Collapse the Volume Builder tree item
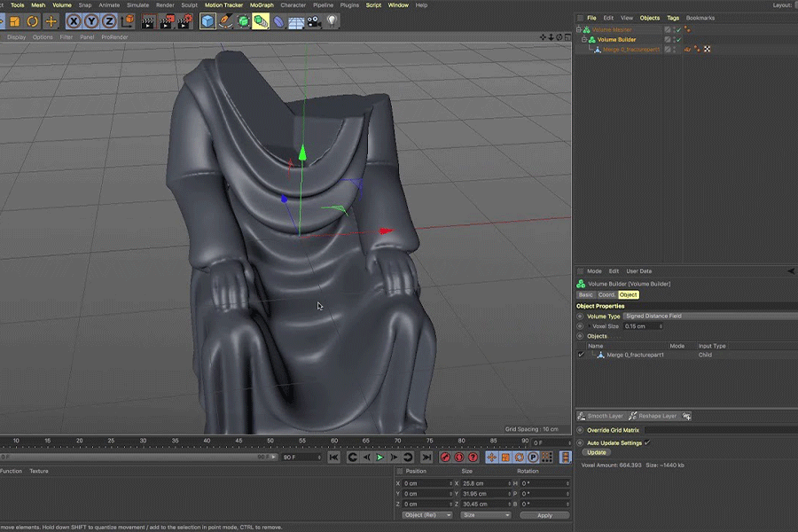The image size is (798, 532). tap(584, 40)
